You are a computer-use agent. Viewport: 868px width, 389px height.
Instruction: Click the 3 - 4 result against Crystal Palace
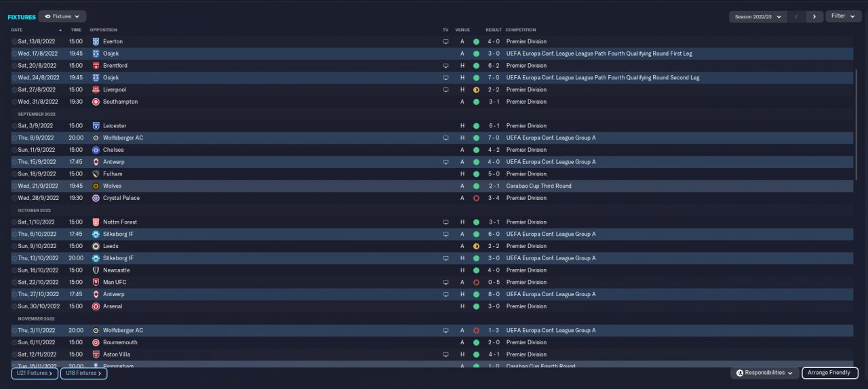coord(494,198)
